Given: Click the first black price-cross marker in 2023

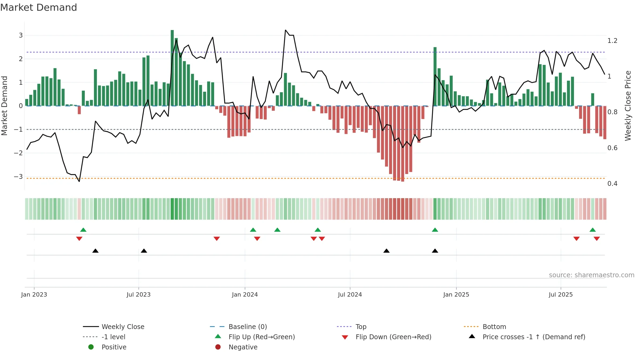Looking at the screenshot, I should [95, 251].
